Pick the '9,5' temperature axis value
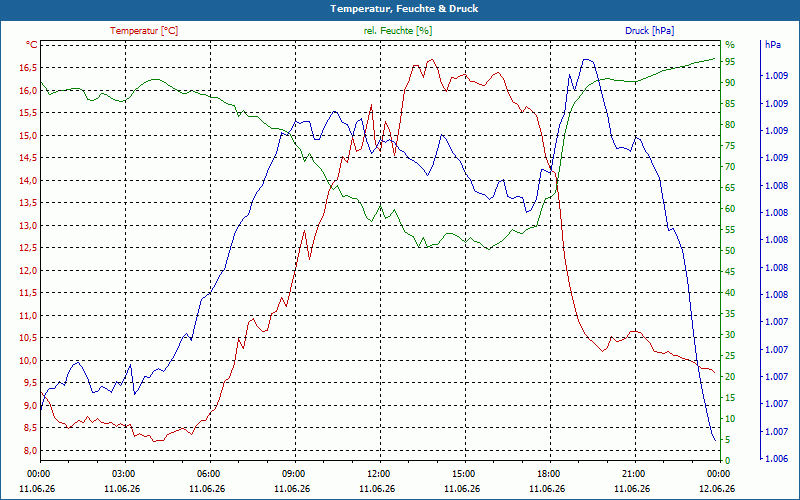This screenshot has width=800, height=500. coord(30,383)
